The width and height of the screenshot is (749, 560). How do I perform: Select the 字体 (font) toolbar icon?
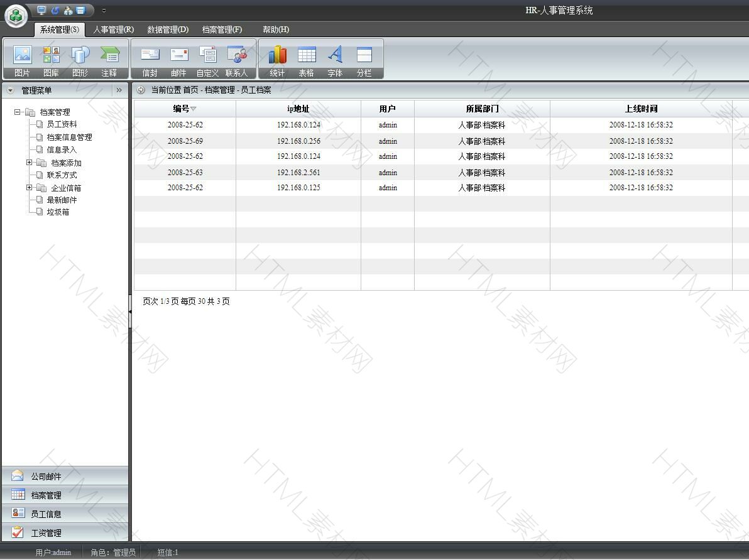tap(335, 56)
